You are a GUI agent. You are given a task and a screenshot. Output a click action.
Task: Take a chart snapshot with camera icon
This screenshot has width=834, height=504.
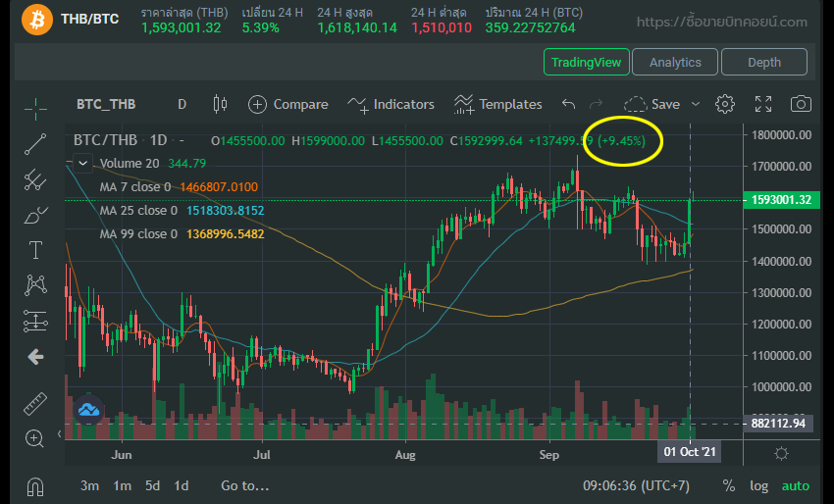pyautogui.click(x=801, y=104)
